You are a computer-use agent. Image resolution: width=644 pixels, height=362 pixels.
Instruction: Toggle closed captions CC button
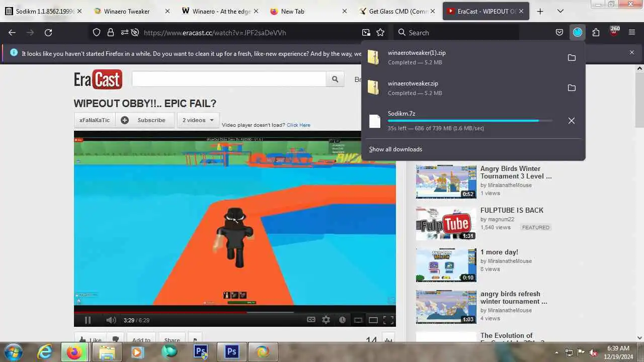tap(311, 320)
